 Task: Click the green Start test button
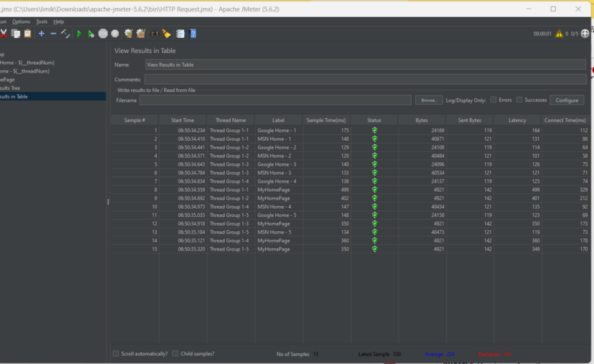pos(79,34)
